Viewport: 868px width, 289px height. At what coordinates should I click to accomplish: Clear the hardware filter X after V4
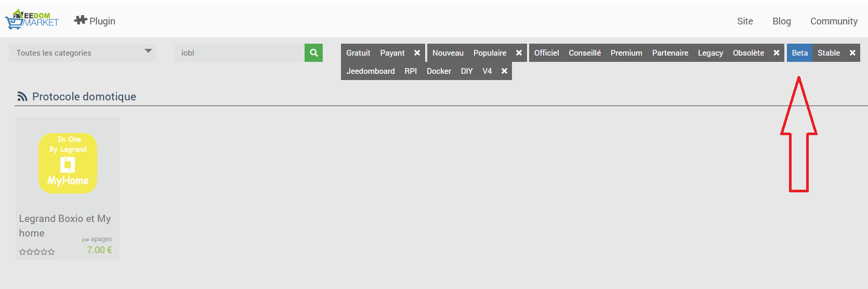point(504,71)
